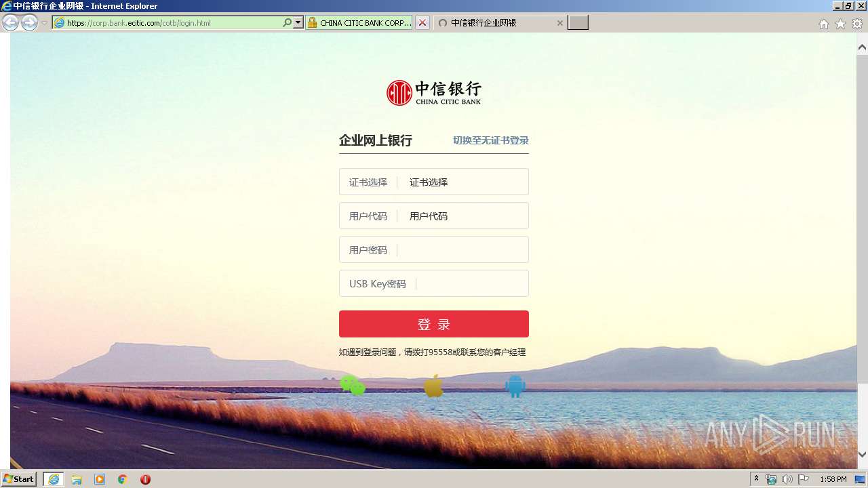868x488 pixels.
Task: Click the 企业网上银行 heading
Action: [376, 140]
